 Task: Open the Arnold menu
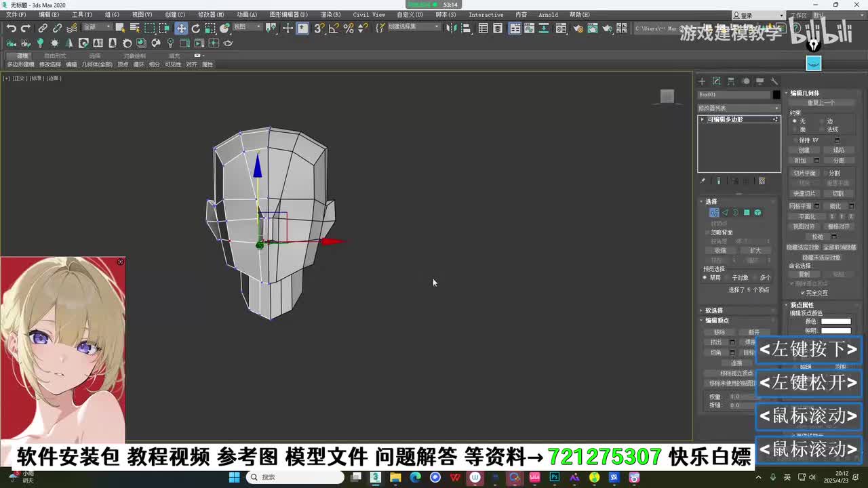pyautogui.click(x=548, y=14)
